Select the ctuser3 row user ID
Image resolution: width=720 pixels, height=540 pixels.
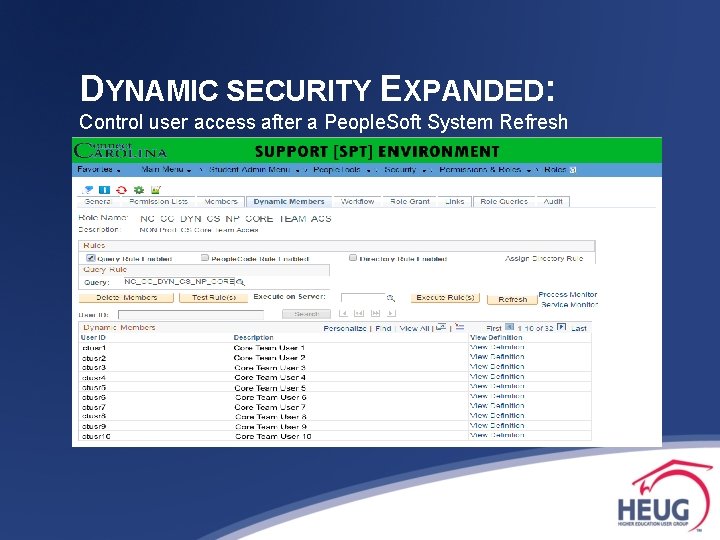point(94,367)
